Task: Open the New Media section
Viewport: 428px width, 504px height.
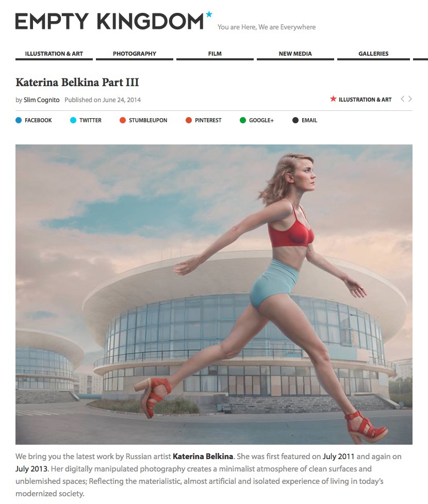Action: (295, 54)
